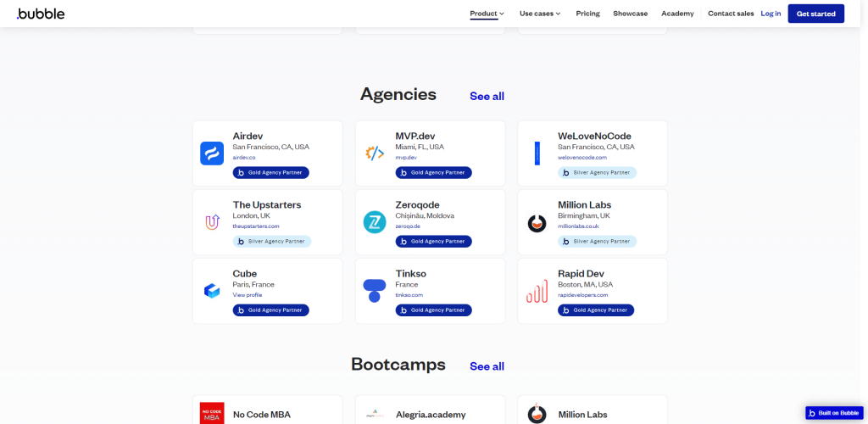Click the Tinkso blue logo

[374, 291]
